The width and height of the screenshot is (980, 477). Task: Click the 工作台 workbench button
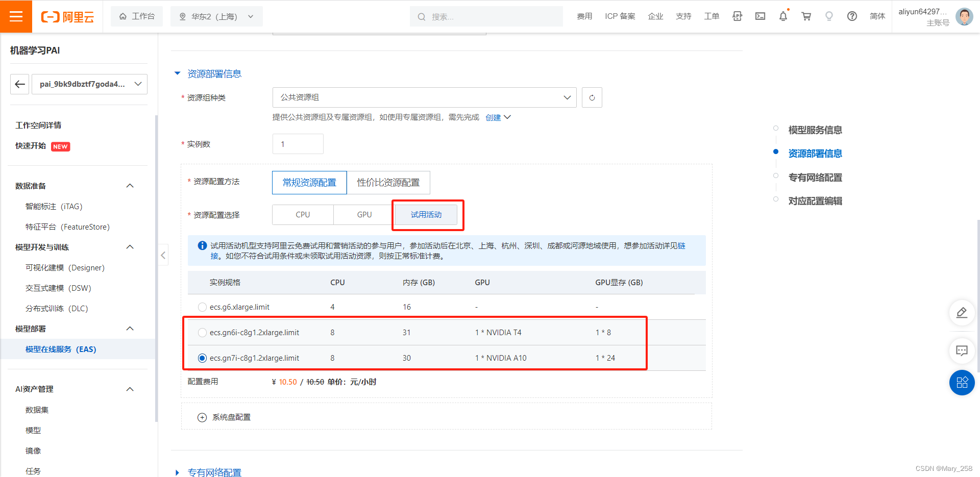point(137,16)
